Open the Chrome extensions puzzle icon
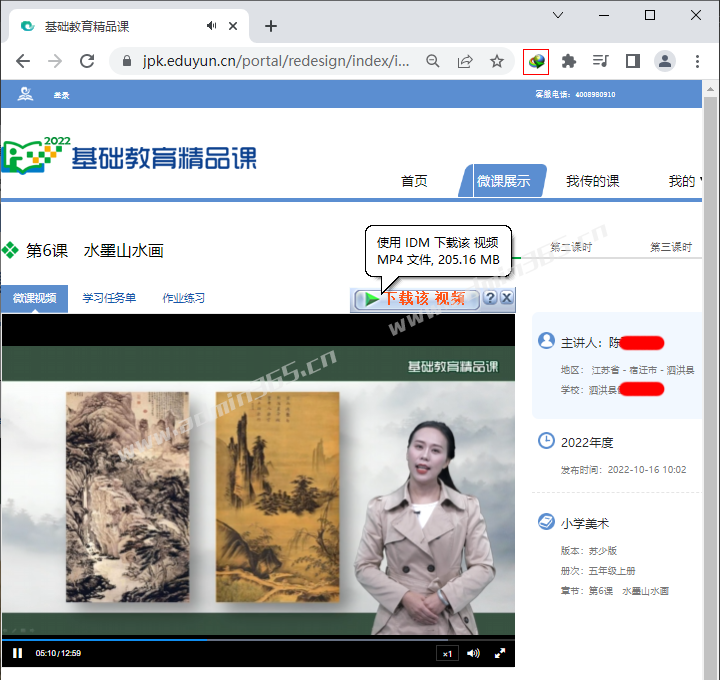Viewport: 720px width, 680px height. point(568,61)
